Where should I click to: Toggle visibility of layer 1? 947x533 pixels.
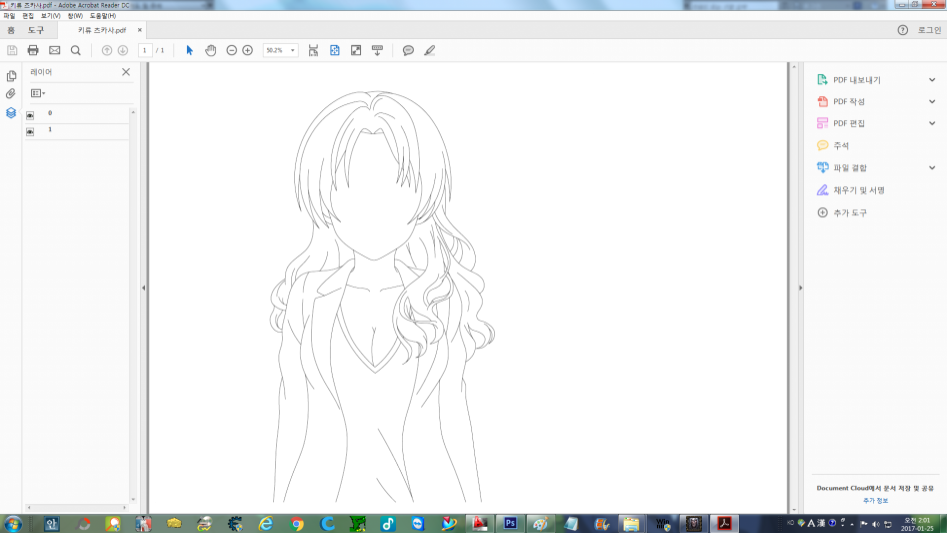[30, 132]
